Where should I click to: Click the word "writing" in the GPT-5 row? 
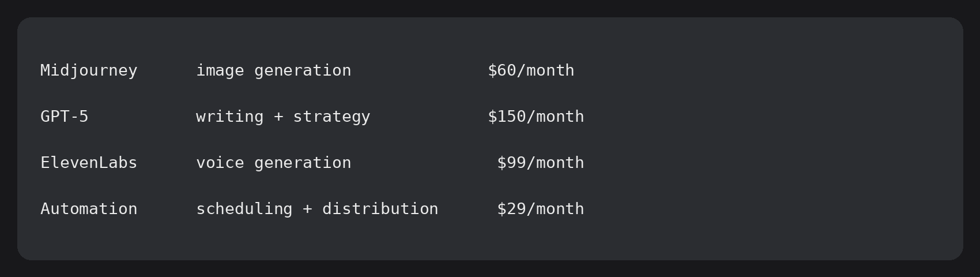230,117
